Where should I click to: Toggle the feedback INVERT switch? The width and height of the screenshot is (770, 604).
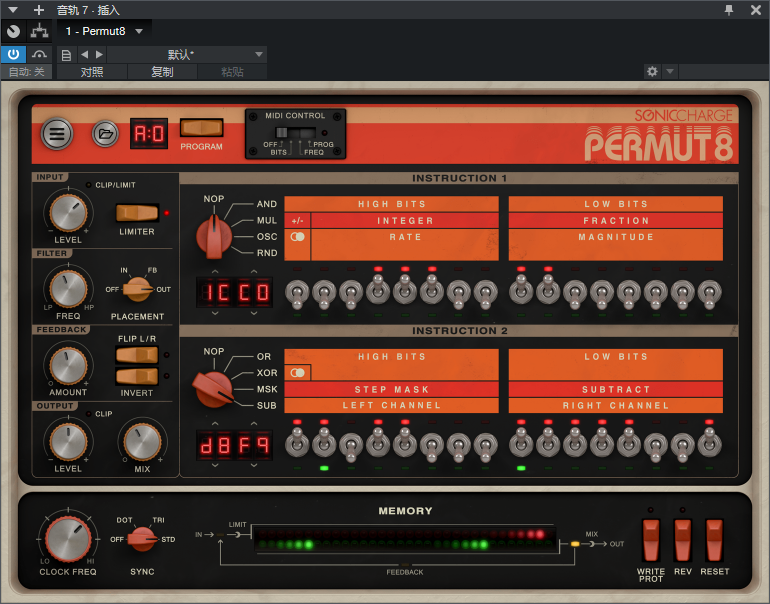[137, 377]
